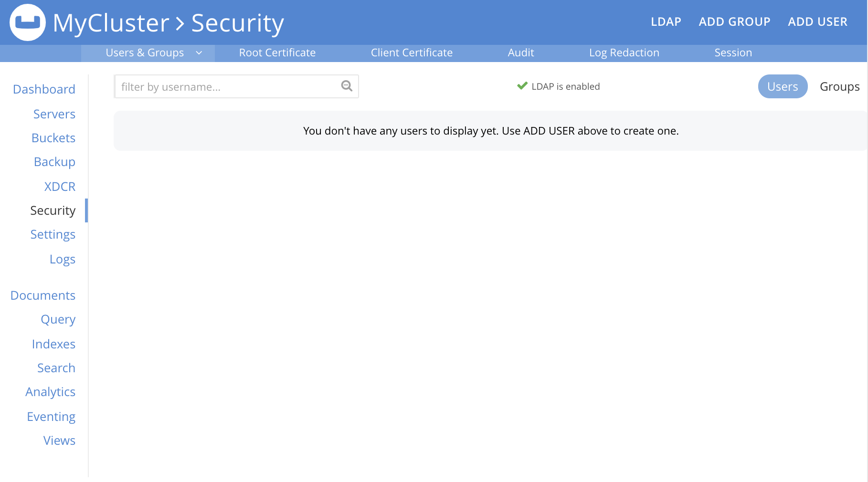
Task: Open the Root Certificate tab
Action: pyautogui.click(x=277, y=53)
